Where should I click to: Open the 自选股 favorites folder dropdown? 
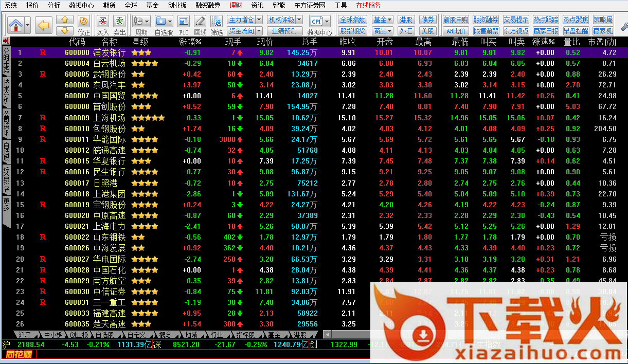point(164,21)
